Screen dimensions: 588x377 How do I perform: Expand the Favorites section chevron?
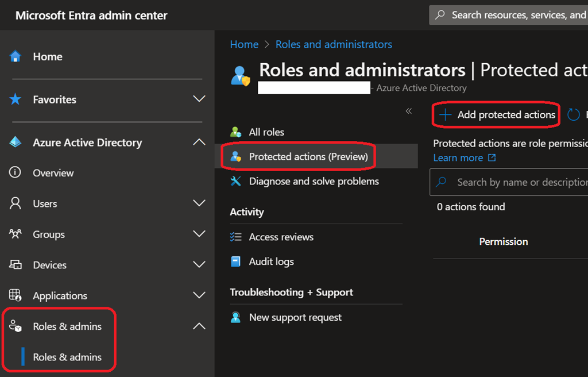199,99
